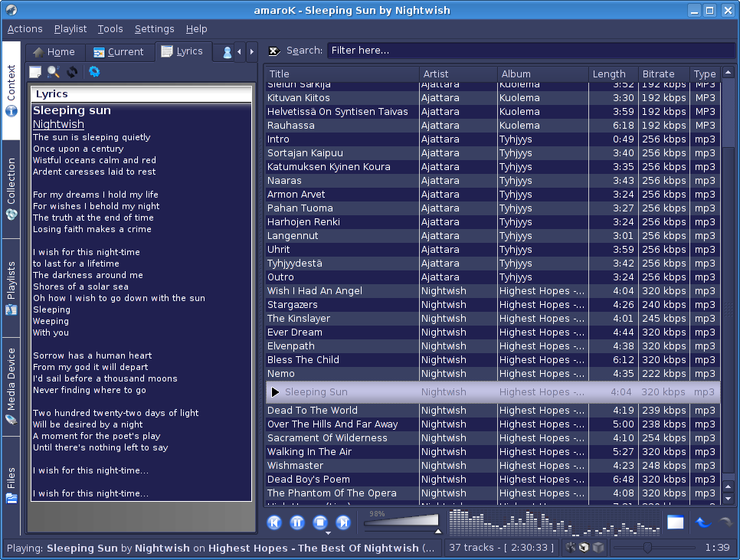Image resolution: width=740 pixels, height=560 pixels.
Task: Click the amaroK icon in title bar
Action: pos(11,10)
